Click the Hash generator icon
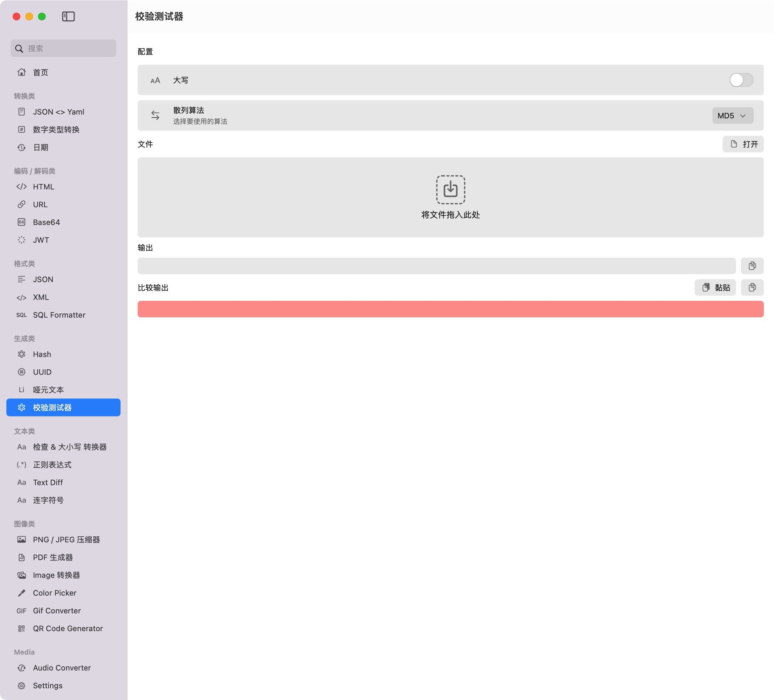The height and width of the screenshot is (700, 774). (21, 354)
